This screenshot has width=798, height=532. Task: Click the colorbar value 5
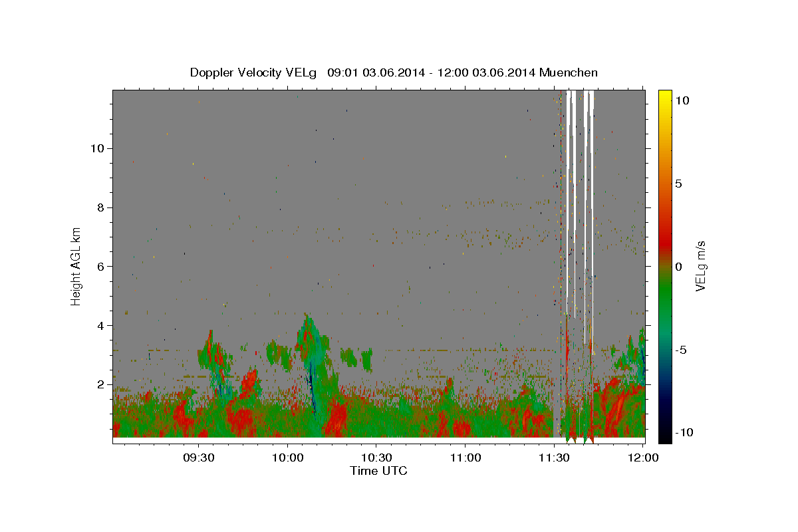(678, 184)
